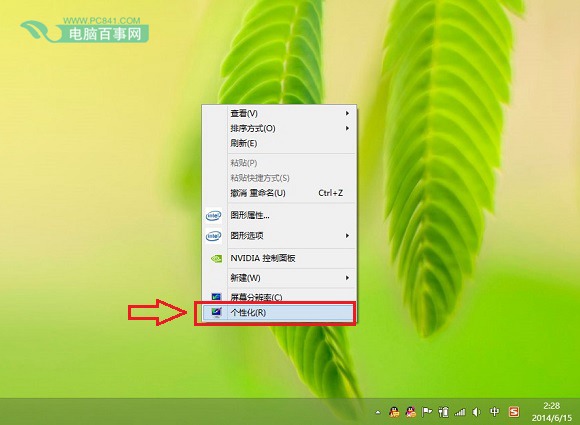Image resolution: width=580 pixels, height=425 pixels.
Task: Expand the arrow next to 图形选项
Action: [x=347, y=236]
